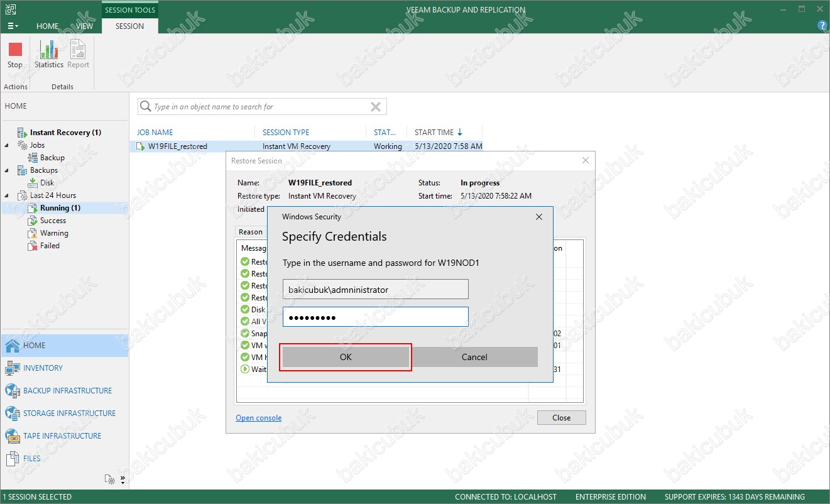Screen dimensions: 830x504
Task: Open Jobs node in tree
Action: [37, 145]
